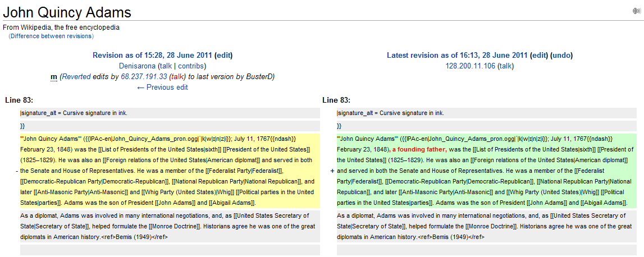Click the minus marker beside the yellow paragraph
This screenshot has height=257, width=644.
pos(16,170)
